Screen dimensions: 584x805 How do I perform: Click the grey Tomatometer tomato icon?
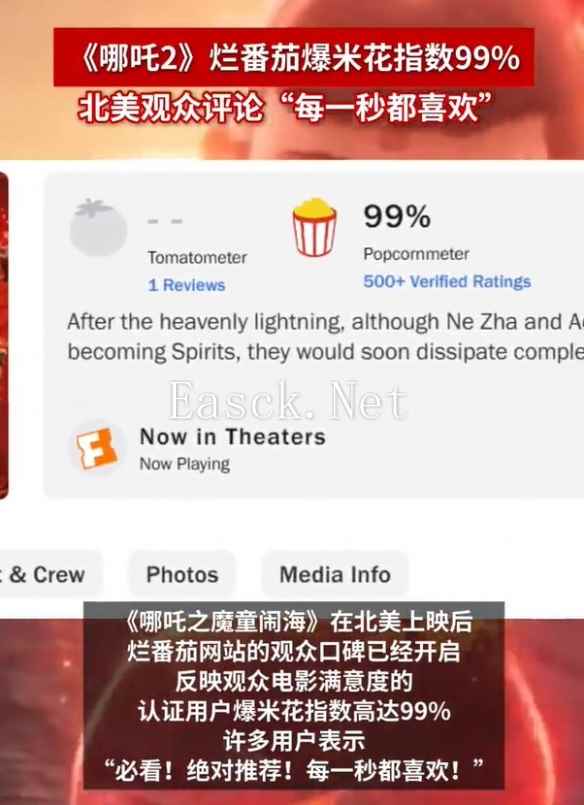(x=98, y=227)
